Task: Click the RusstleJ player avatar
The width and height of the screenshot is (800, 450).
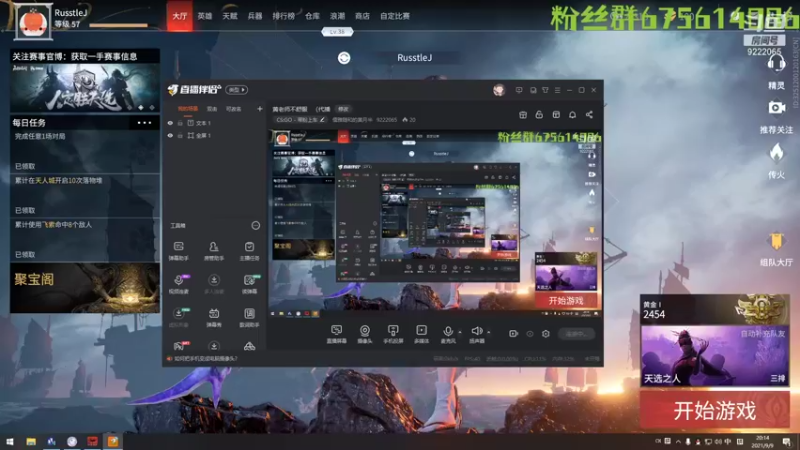Action: tap(33, 22)
